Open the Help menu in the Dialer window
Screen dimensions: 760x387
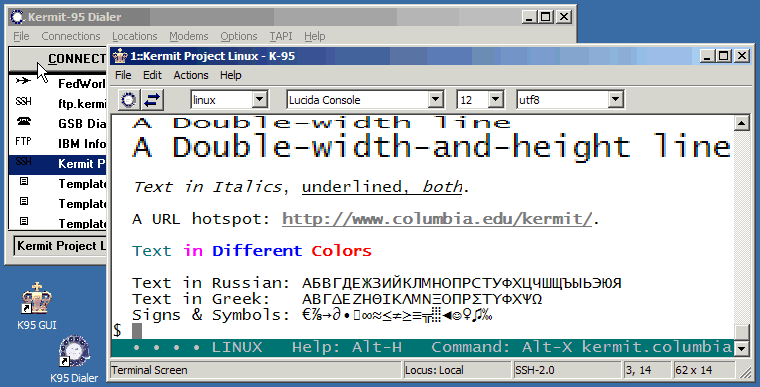coord(315,36)
